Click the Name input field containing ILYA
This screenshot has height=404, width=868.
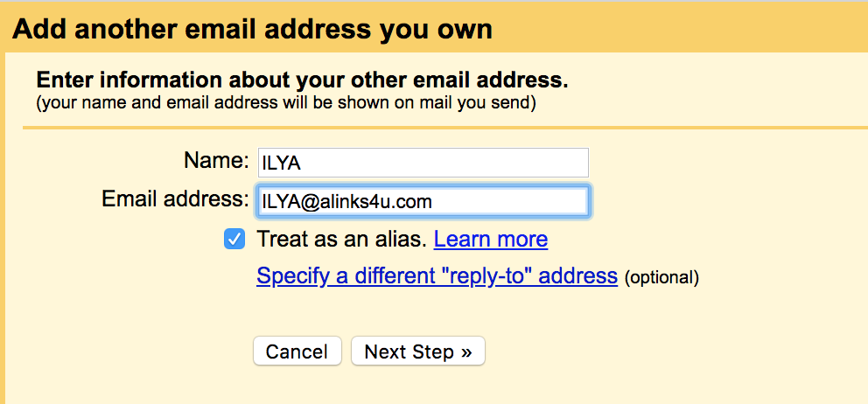422,163
